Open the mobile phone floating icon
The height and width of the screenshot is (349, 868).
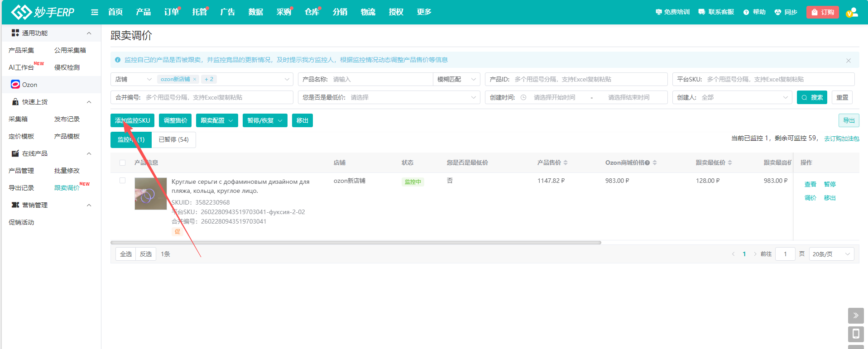pos(856,334)
